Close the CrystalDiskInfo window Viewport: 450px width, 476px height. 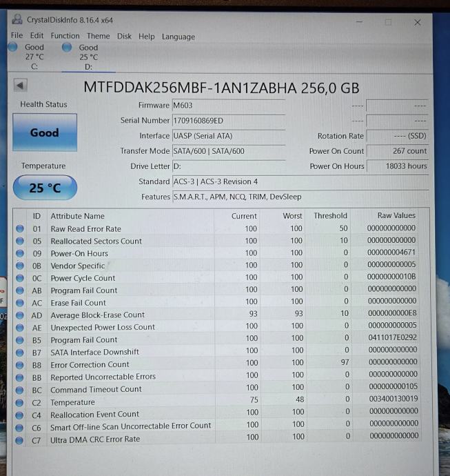pyautogui.click(x=417, y=23)
